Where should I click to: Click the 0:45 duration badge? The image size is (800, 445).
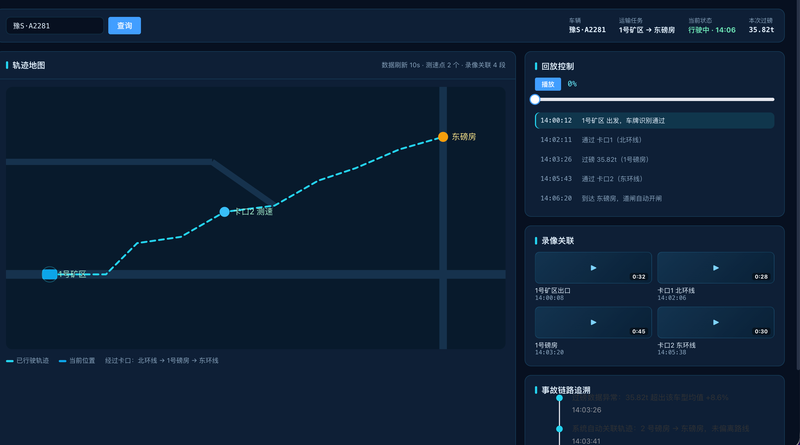coord(639,331)
